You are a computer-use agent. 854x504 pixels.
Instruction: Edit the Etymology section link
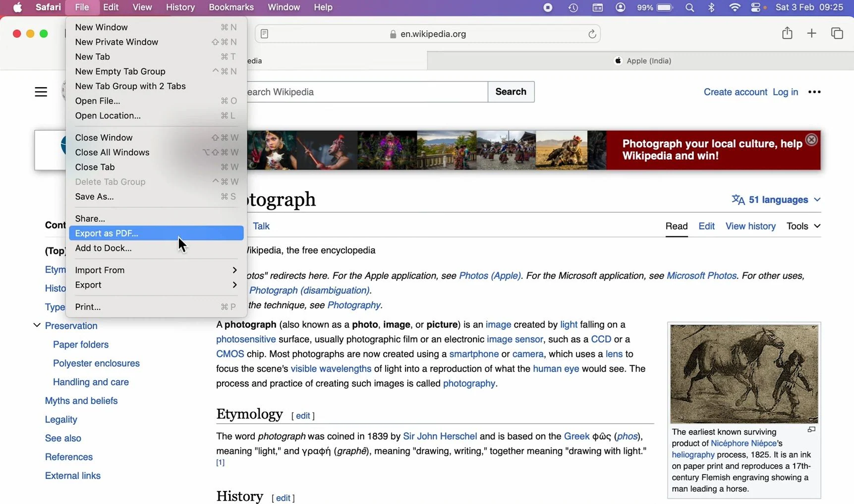click(x=303, y=415)
